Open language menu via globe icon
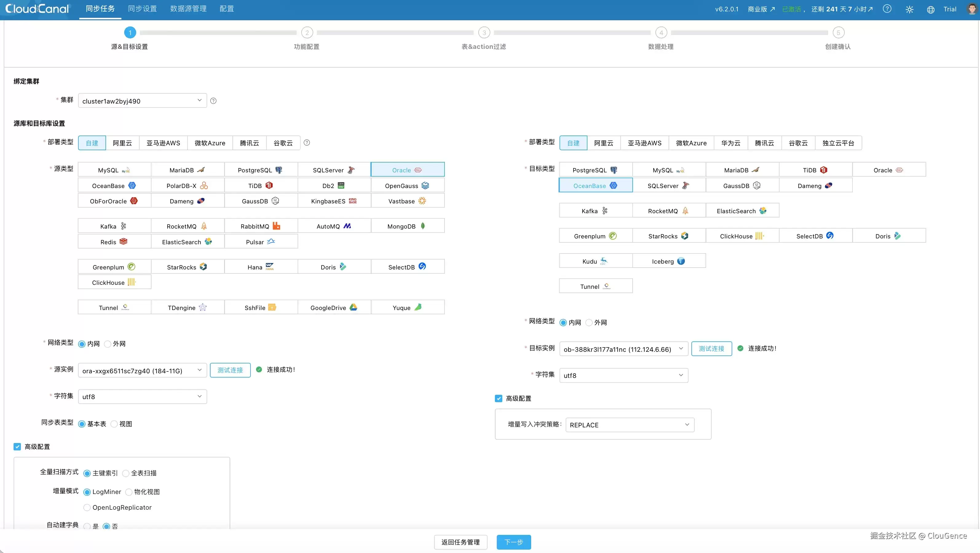 coord(931,10)
